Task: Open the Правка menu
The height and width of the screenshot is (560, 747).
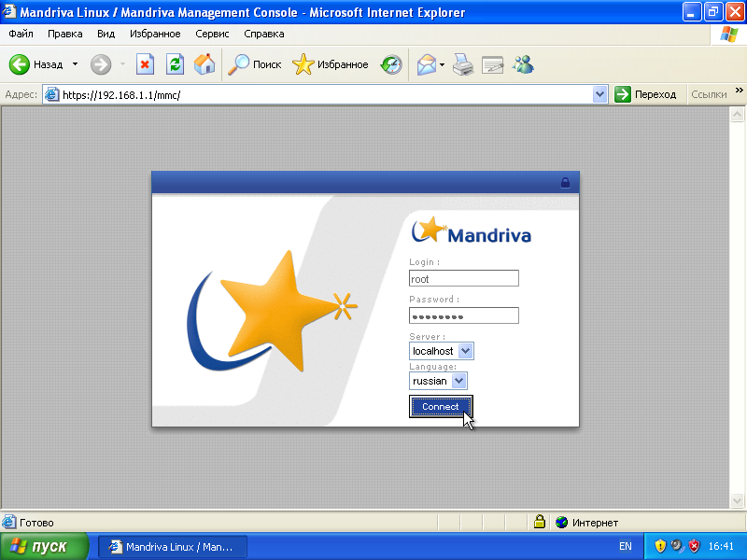Action: tap(64, 34)
